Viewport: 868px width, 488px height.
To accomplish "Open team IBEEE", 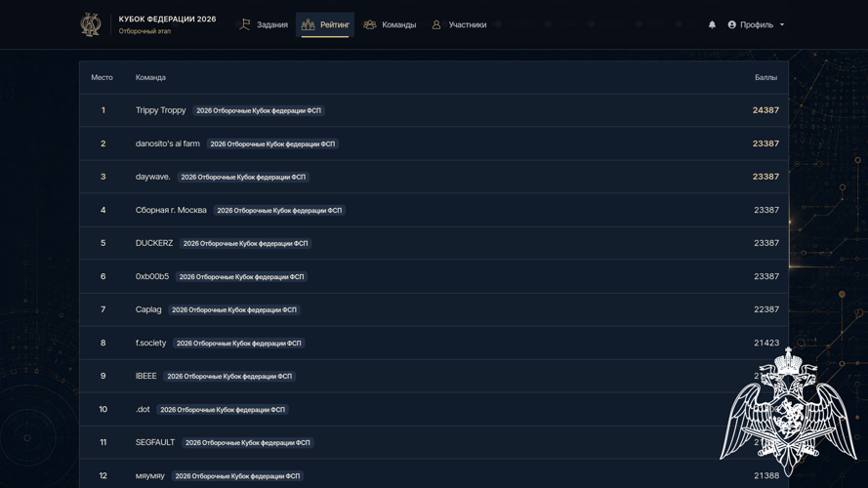I will [146, 376].
